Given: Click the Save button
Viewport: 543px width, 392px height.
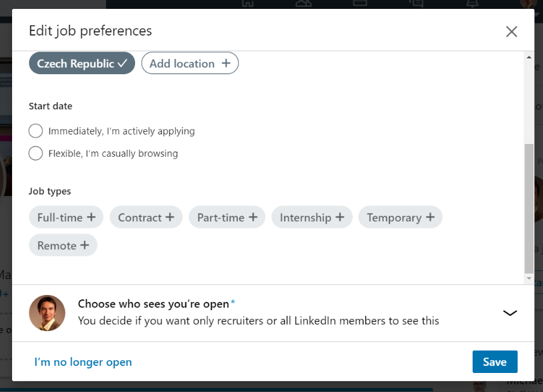Looking at the screenshot, I should click(x=495, y=362).
